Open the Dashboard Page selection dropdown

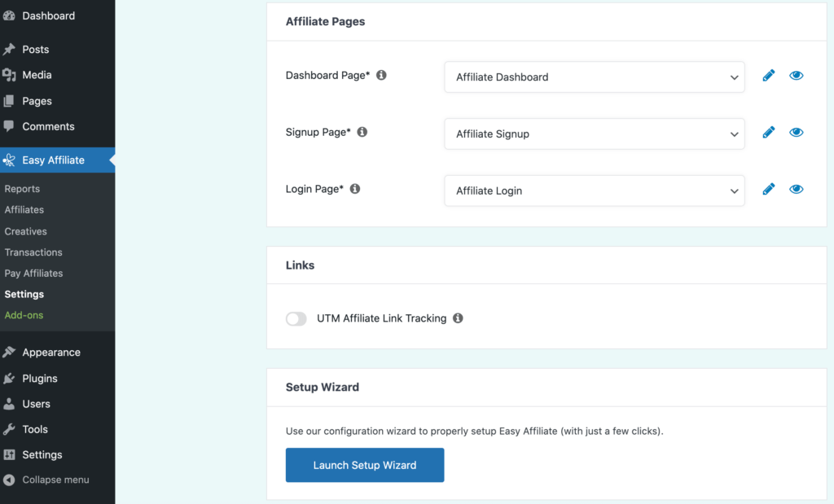(x=594, y=76)
